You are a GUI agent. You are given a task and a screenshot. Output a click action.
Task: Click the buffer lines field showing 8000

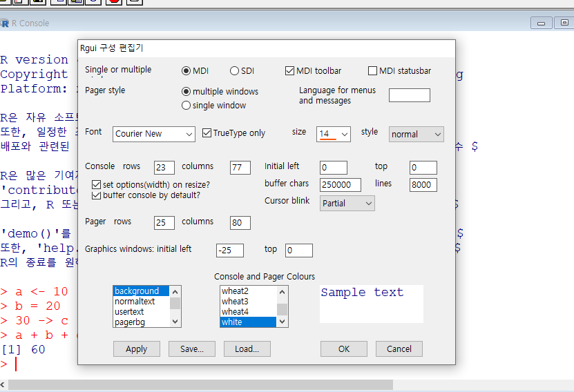[x=423, y=185]
